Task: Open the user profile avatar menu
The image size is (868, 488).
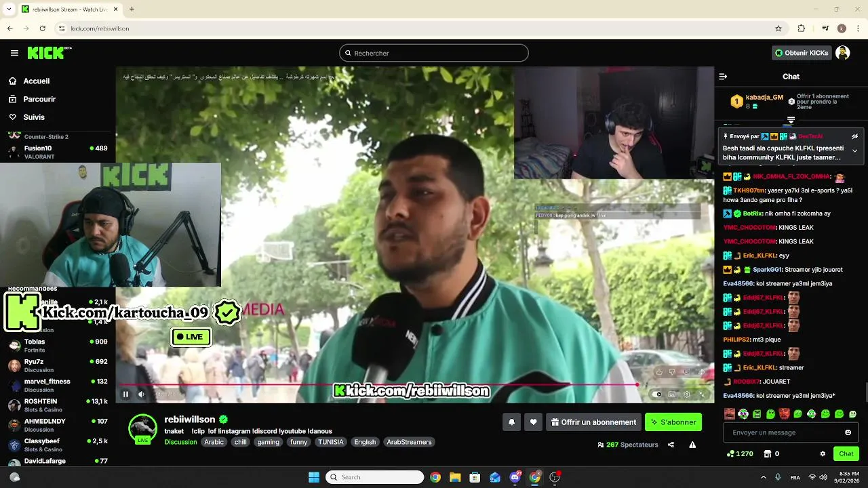Action: pos(843,53)
